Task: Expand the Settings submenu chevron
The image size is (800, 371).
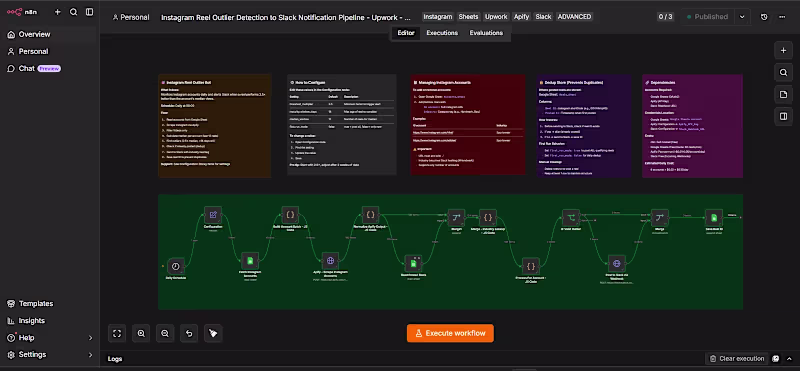Action: (91, 355)
